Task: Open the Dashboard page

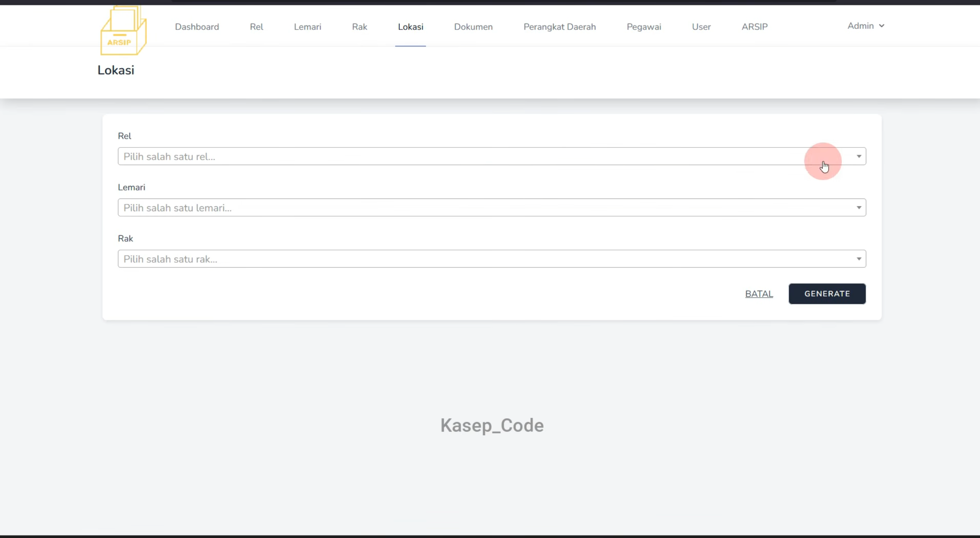Action: pyautogui.click(x=197, y=27)
